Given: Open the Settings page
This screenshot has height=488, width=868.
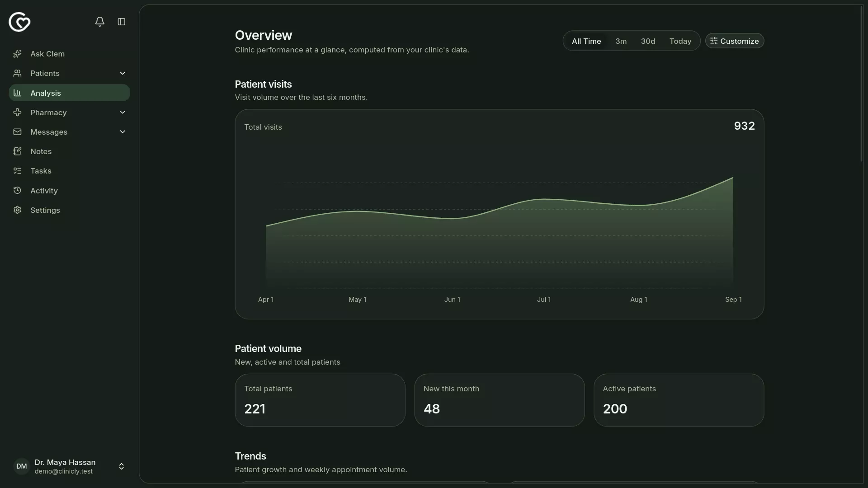Looking at the screenshot, I should coord(69,210).
